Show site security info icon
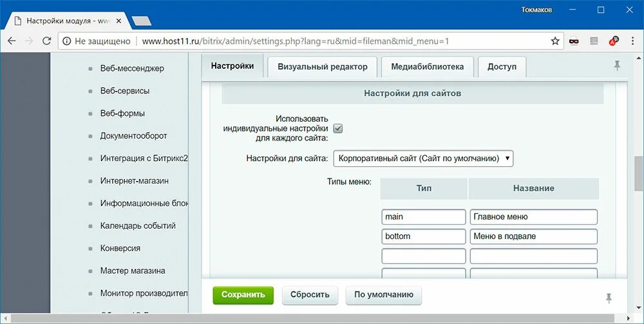This screenshot has width=644, height=324. coord(66,41)
